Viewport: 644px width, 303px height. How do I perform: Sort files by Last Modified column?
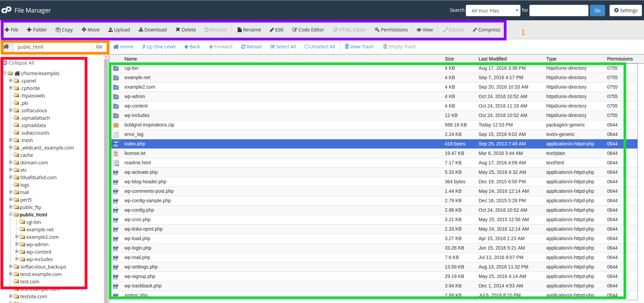tap(492, 59)
